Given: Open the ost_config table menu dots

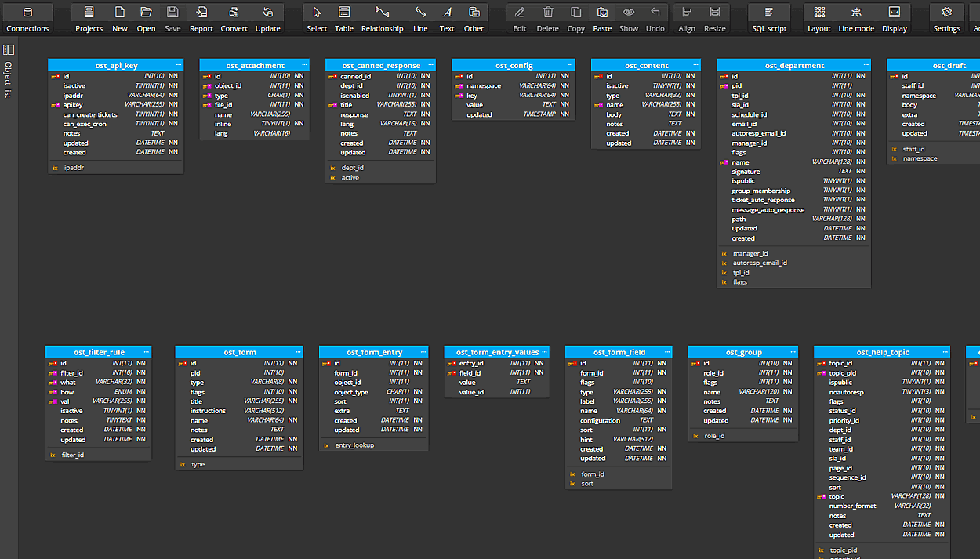Looking at the screenshot, I should [570, 65].
